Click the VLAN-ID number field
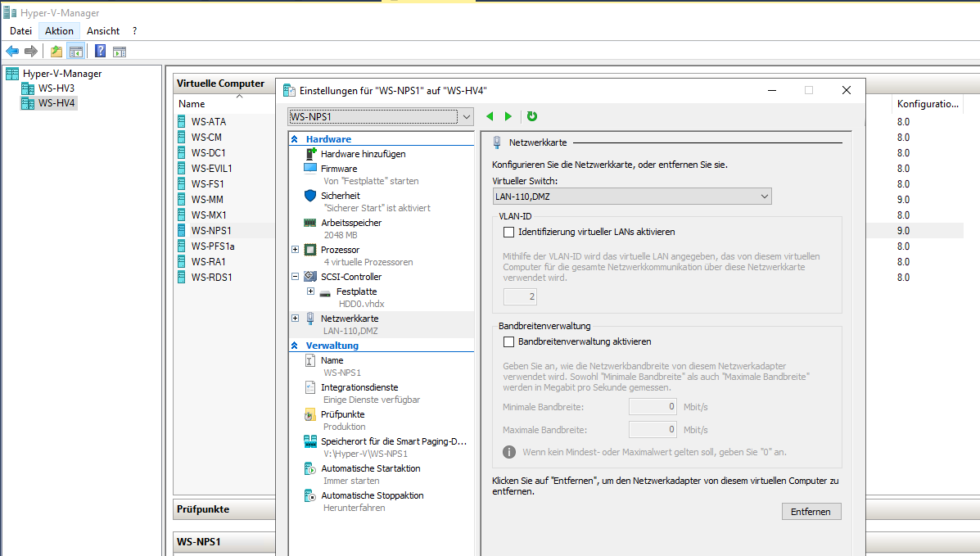980x556 pixels. (520, 296)
